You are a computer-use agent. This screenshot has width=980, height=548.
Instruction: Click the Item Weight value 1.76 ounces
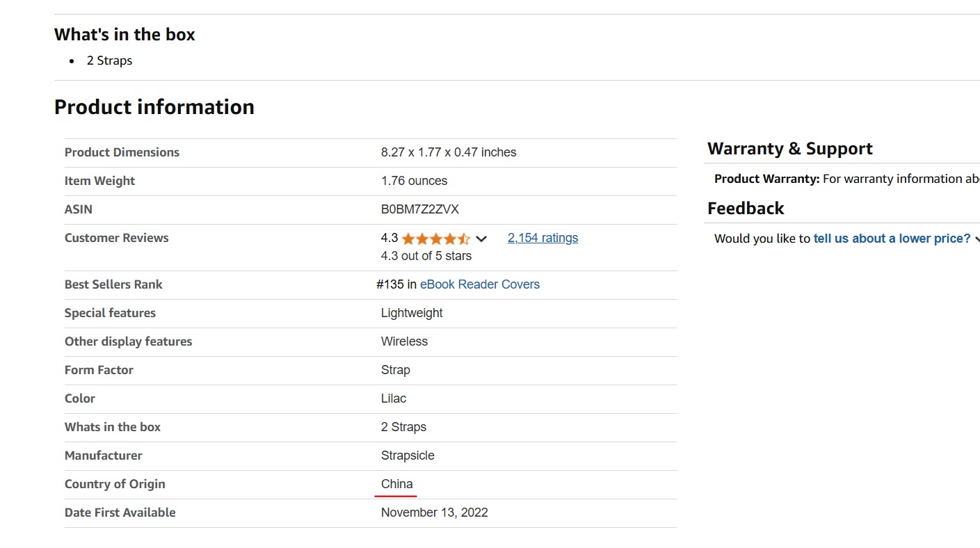pos(414,181)
